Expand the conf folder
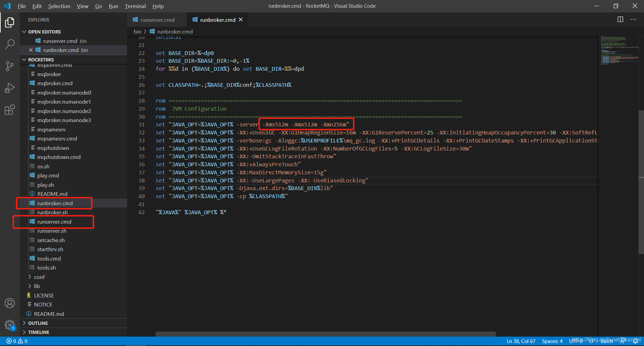The width and height of the screenshot is (644, 346). [x=73, y=277]
